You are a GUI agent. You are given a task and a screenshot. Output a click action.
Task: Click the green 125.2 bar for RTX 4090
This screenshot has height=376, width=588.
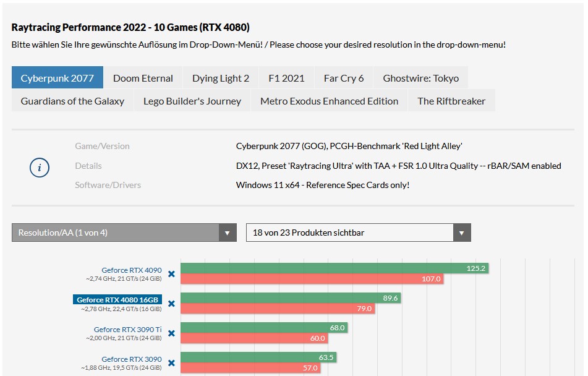(334, 268)
